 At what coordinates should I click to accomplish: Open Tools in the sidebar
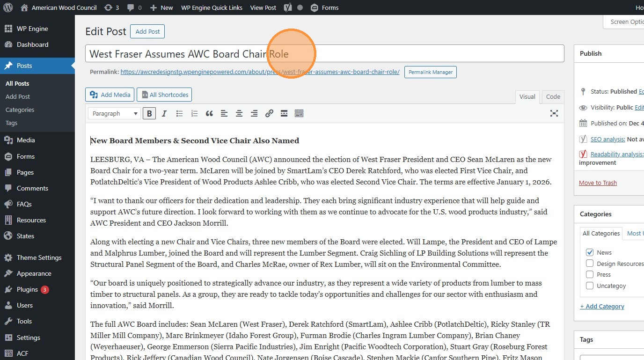(37, 321)
